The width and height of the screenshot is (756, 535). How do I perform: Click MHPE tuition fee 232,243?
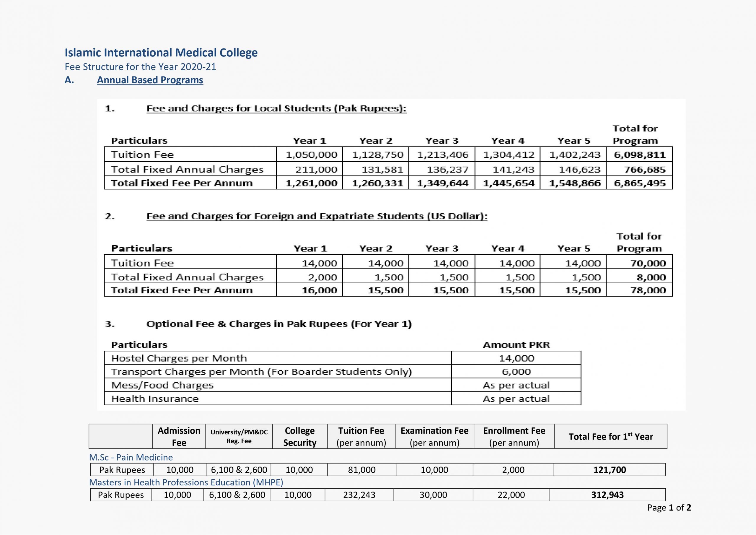pos(359,495)
